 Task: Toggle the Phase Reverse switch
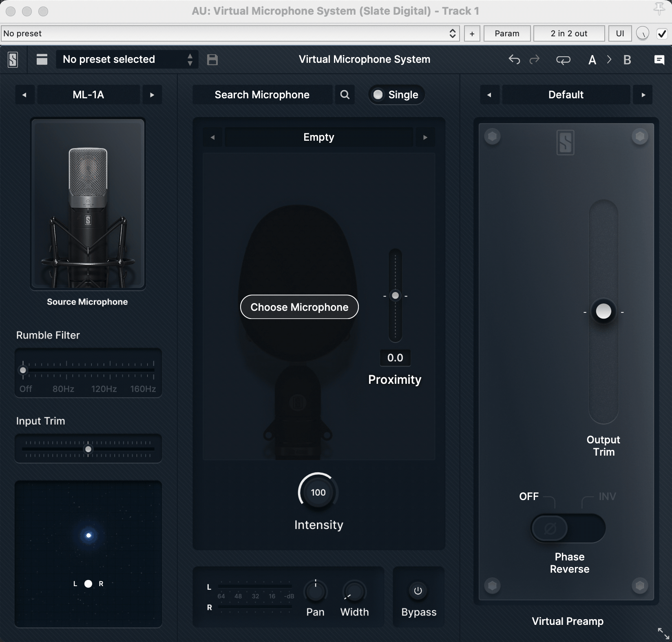(568, 528)
